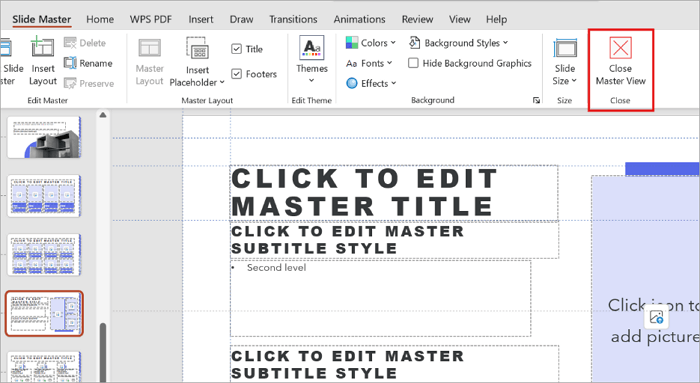Viewport: 700px width, 383px height.
Task: Open the Draw tab
Action: (242, 19)
